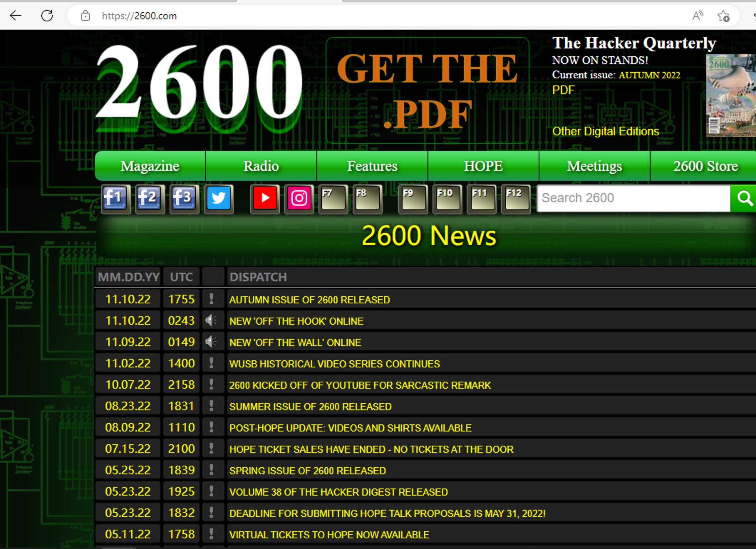The image size is (756, 549).
Task: Go back with the browser arrow
Action: click(x=16, y=16)
